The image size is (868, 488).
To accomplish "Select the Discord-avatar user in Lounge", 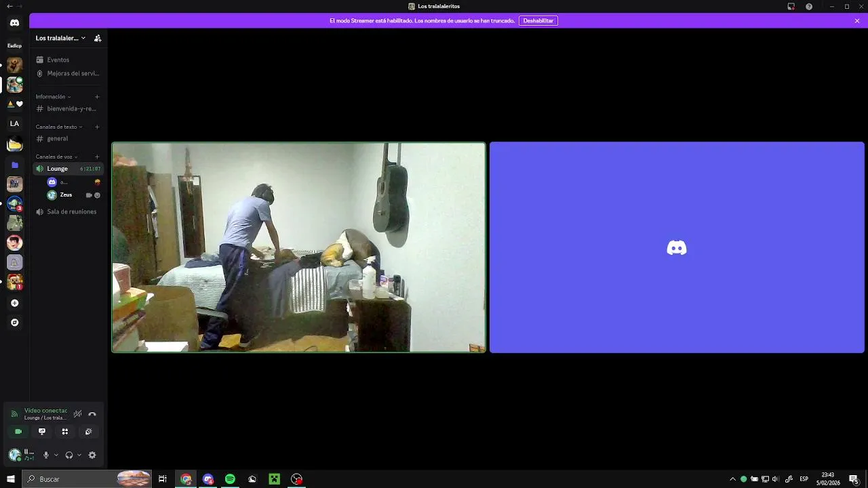I will [73, 182].
